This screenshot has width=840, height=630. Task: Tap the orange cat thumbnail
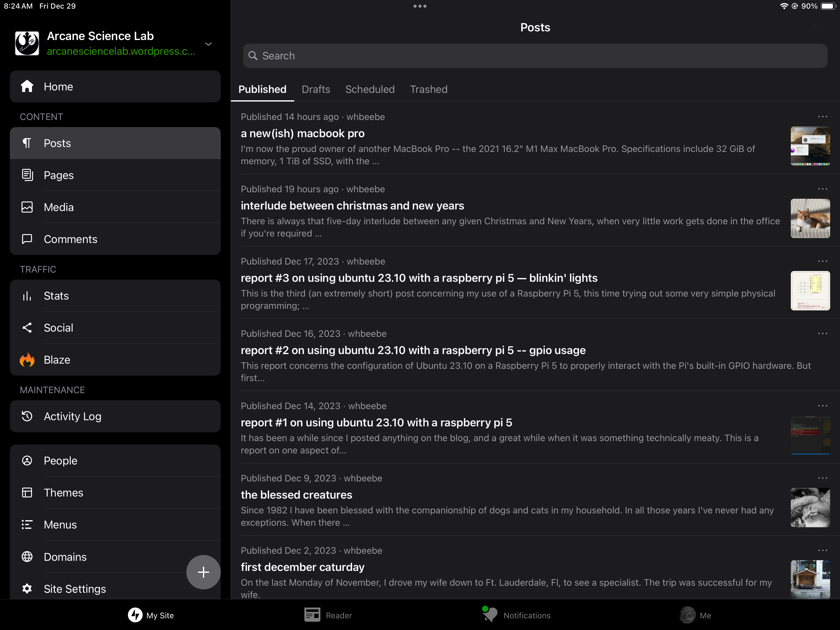tap(810, 218)
